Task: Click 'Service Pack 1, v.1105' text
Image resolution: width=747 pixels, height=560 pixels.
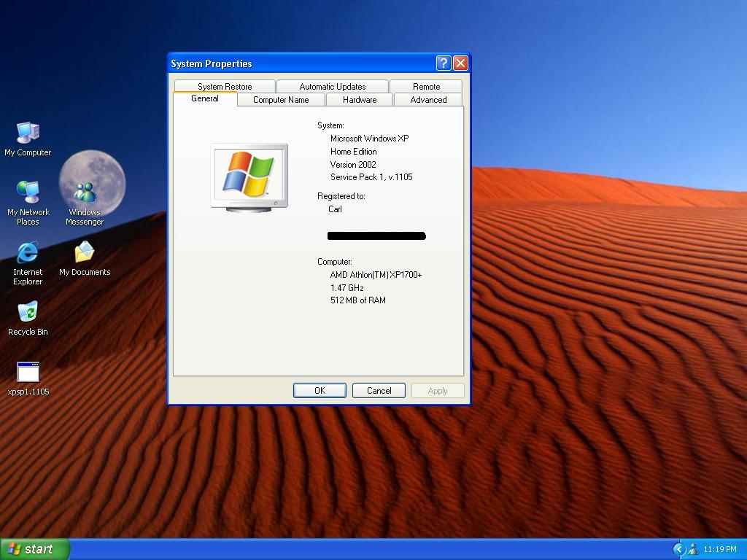Action: [371, 177]
